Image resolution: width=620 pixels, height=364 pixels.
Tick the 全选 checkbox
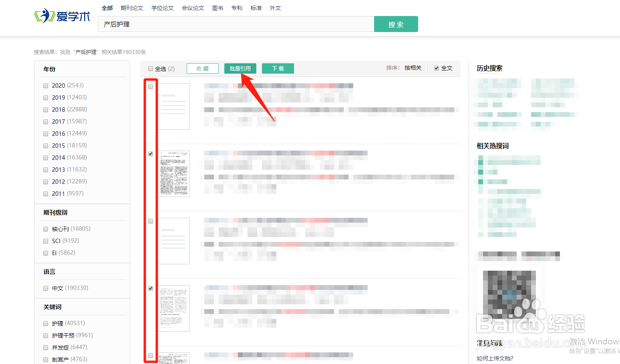[151, 68]
